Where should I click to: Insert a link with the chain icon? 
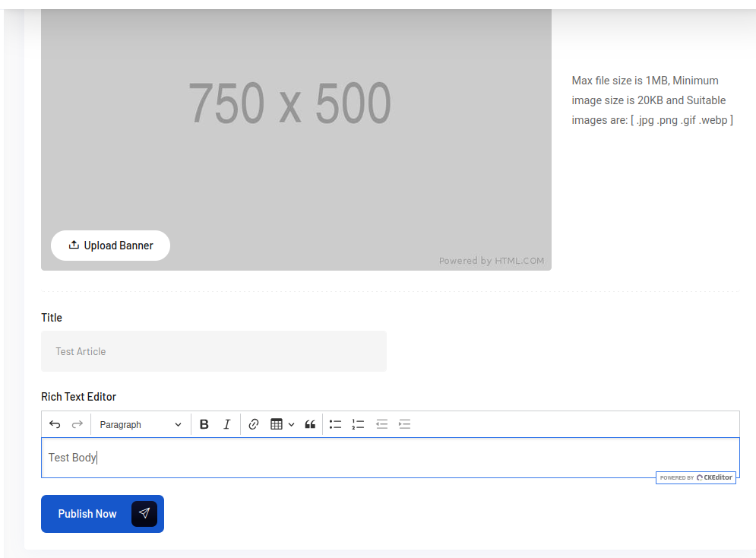254,424
